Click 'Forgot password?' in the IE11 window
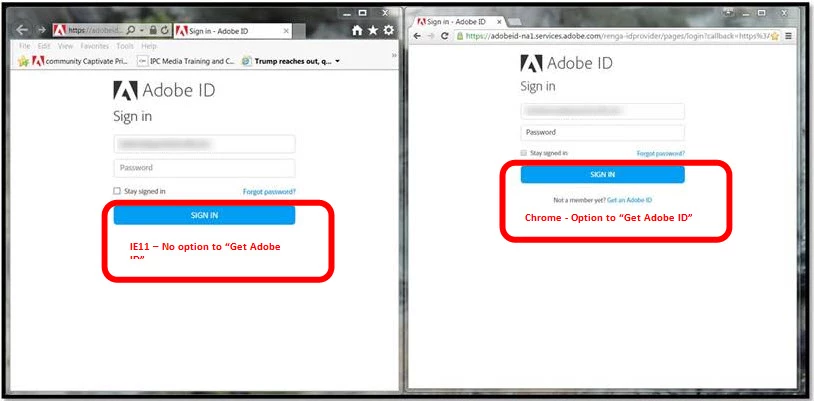The width and height of the screenshot is (814, 401). [x=269, y=192]
